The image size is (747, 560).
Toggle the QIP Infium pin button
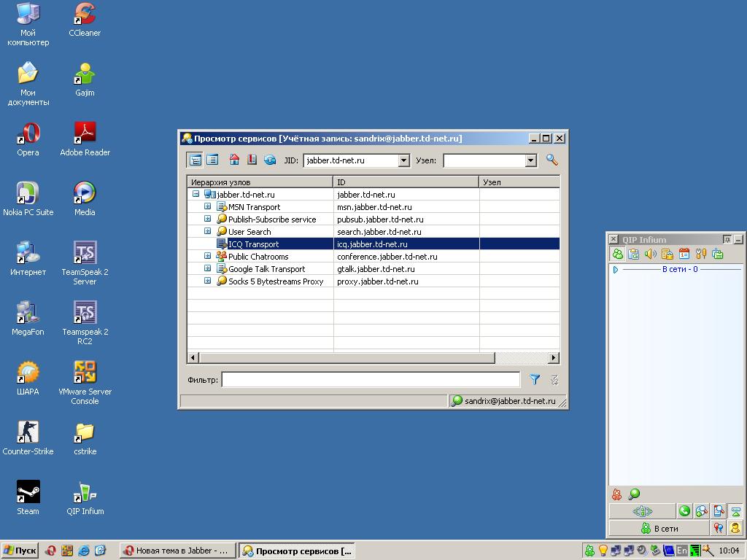click(x=727, y=239)
